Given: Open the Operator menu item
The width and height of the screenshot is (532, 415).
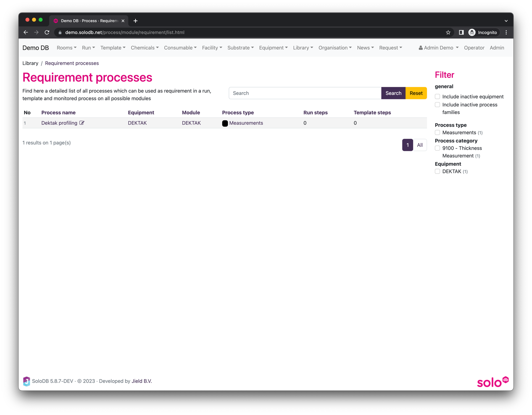Looking at the screenshot, I should click(x=474, y=48).
